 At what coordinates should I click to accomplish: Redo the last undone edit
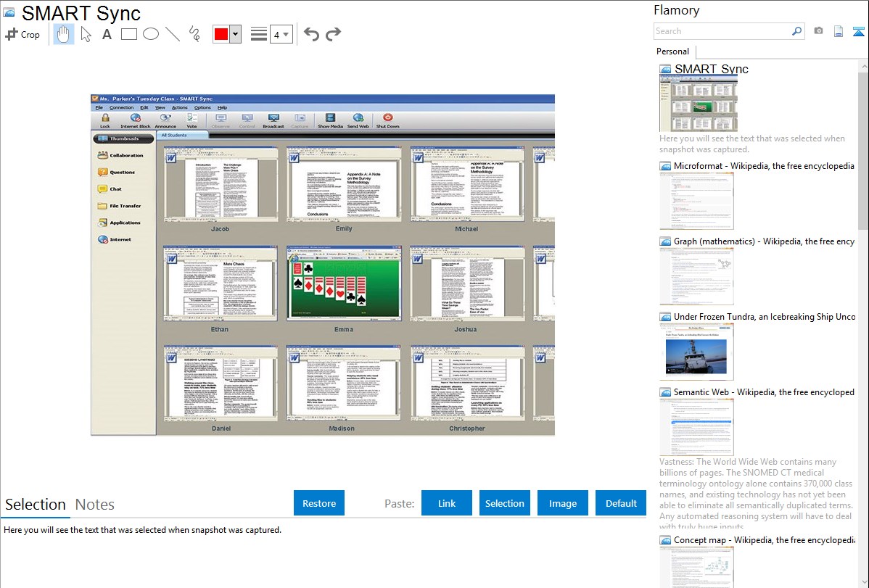coord(333,34)
